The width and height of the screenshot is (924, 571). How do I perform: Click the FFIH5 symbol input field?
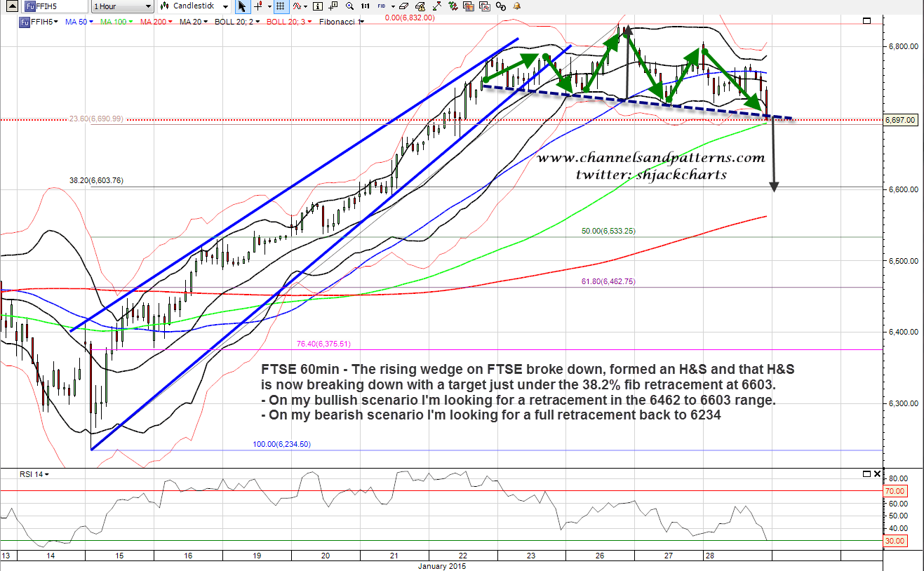coord(57,6)
